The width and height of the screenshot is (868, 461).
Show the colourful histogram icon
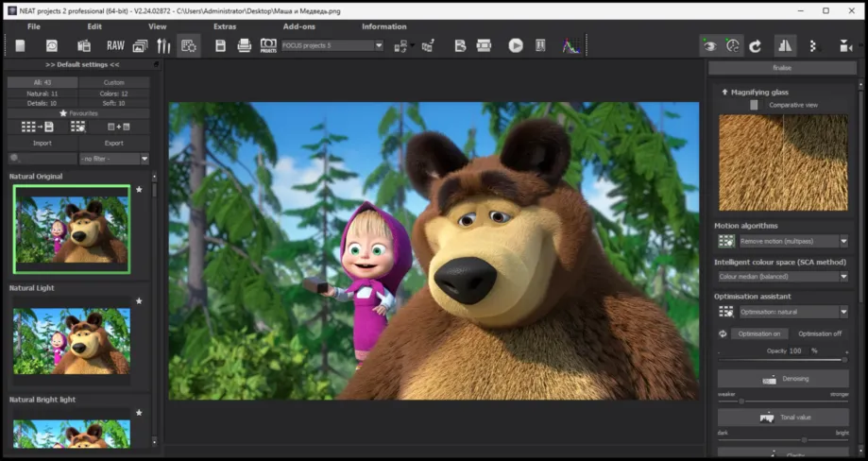(x=571, y=45)
